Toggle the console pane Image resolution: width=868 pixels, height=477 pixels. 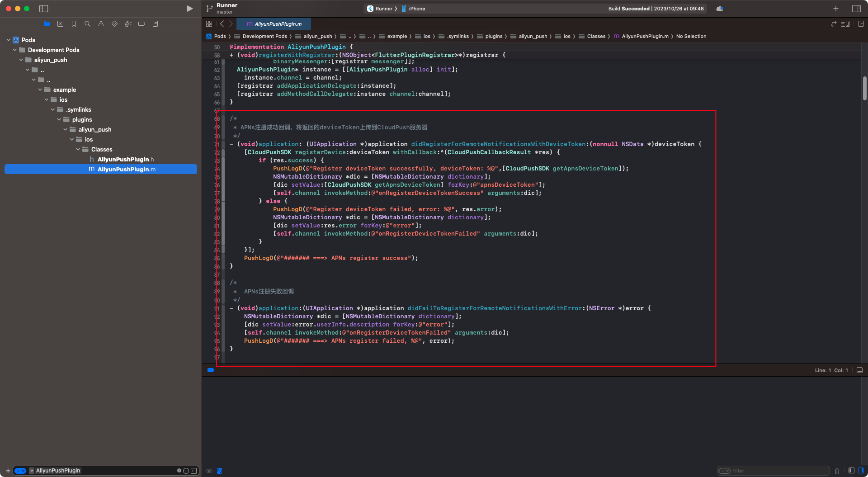coord(861,471)
